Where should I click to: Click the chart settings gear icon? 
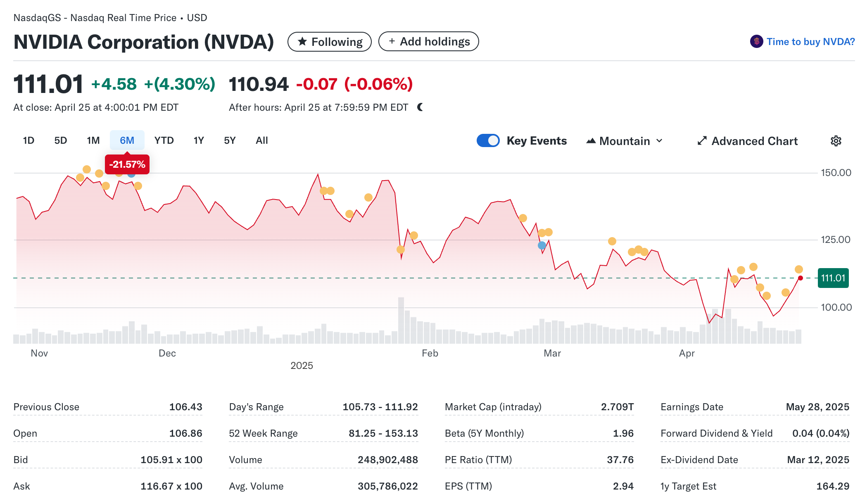tap(836, 141)
